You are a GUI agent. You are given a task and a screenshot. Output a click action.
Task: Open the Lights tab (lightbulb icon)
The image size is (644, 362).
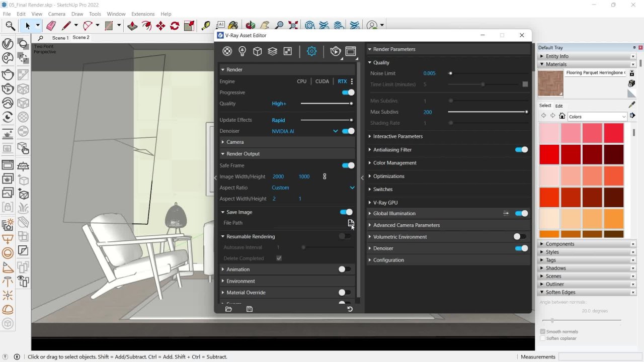243,51
